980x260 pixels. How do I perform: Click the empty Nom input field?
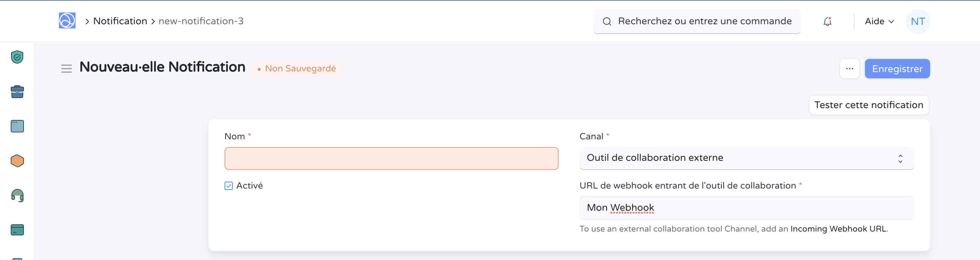(391, 158)
